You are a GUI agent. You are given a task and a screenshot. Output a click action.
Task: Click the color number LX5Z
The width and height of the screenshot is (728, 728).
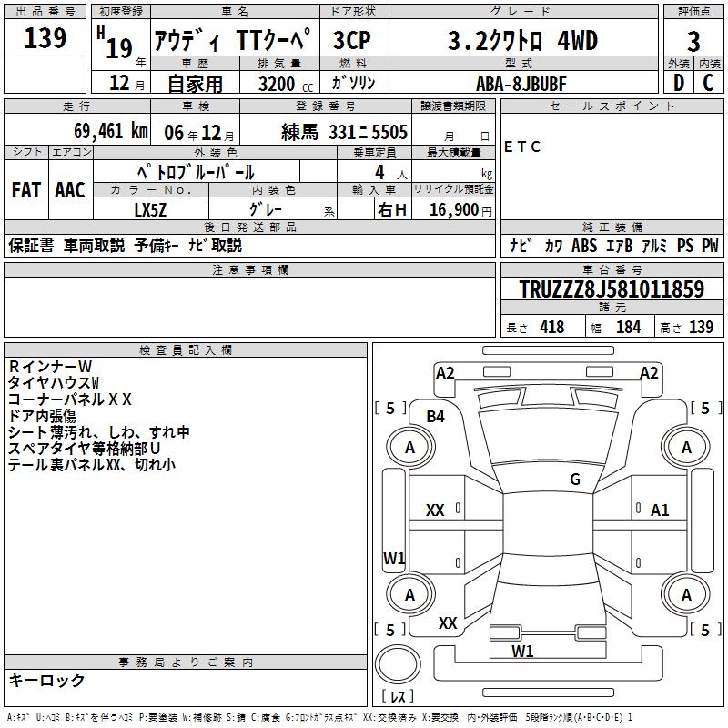point(151,209)
